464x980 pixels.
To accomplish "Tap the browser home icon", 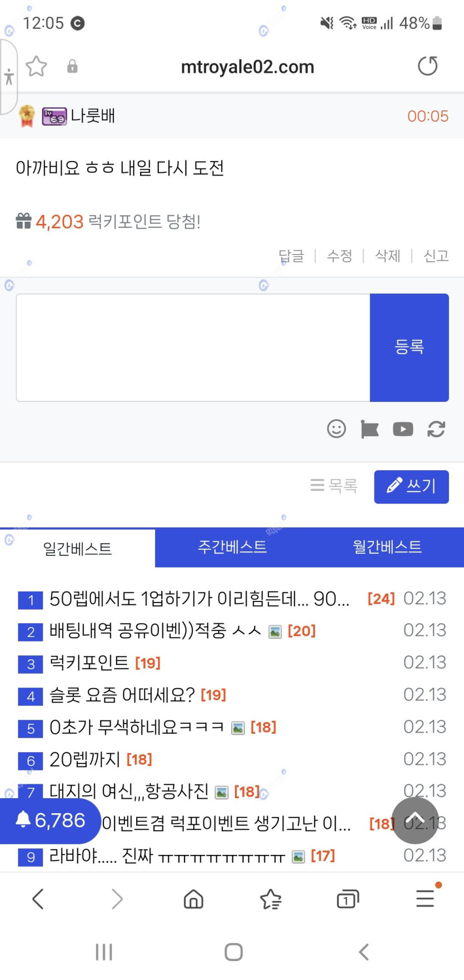I will pyautogui.click(x=193, y=899).
